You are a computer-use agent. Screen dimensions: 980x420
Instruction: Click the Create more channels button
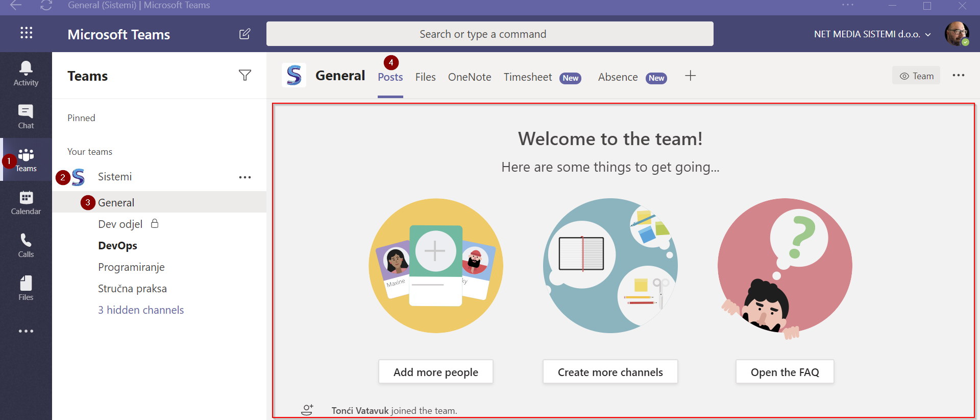pos(610,372)
